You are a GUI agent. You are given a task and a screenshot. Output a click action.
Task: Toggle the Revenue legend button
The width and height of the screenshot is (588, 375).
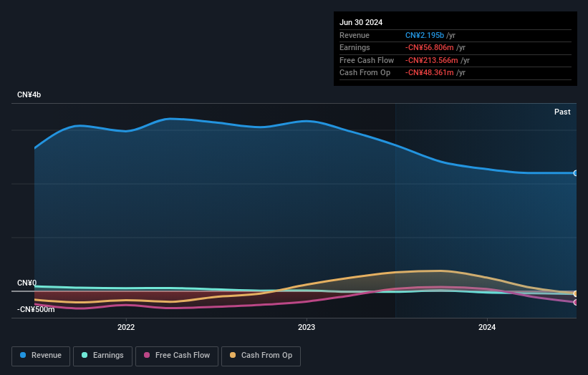[41, 356]
